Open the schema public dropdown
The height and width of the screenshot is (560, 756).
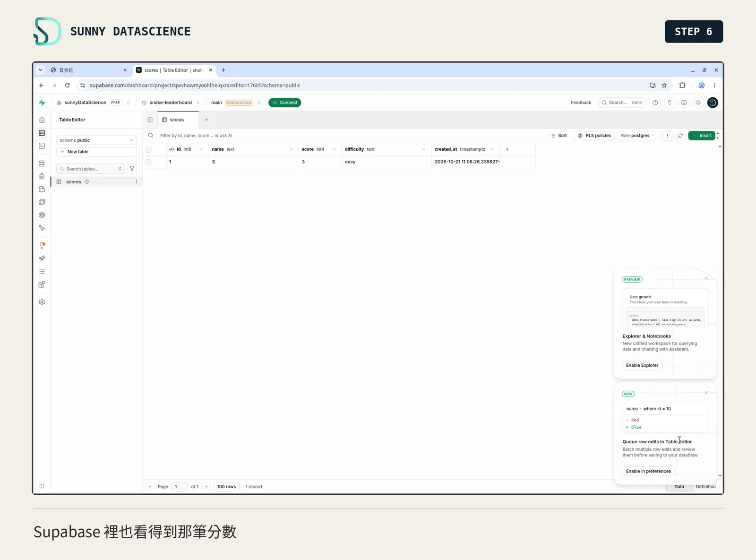tap(96, 140)
